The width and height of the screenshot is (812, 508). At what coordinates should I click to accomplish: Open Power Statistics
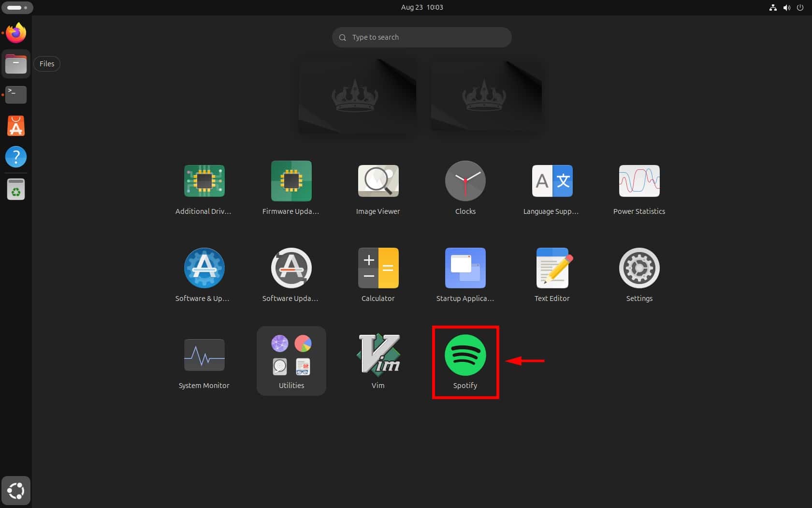[x=638, y=181]
